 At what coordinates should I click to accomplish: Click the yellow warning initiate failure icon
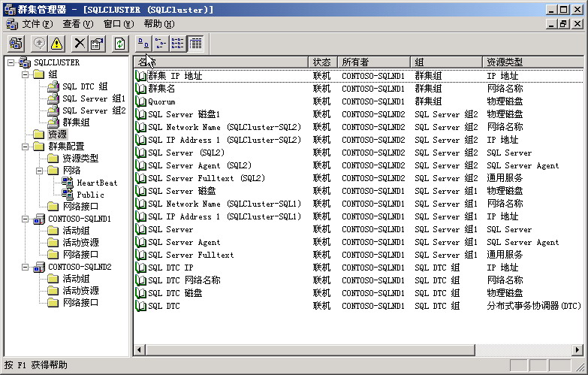click(x=56, y=44)
